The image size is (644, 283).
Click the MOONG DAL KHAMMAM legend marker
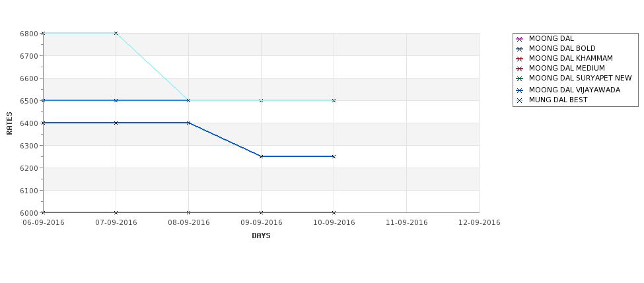tap(520, 59)
